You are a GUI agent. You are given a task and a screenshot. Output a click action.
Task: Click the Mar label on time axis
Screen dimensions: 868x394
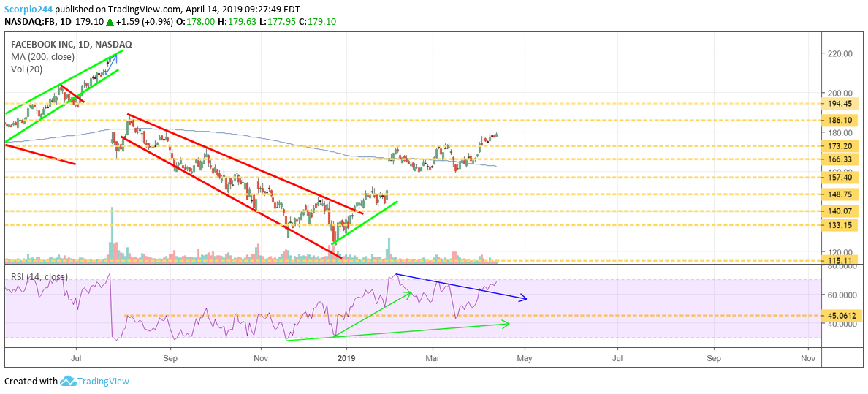tap(433, 358)
